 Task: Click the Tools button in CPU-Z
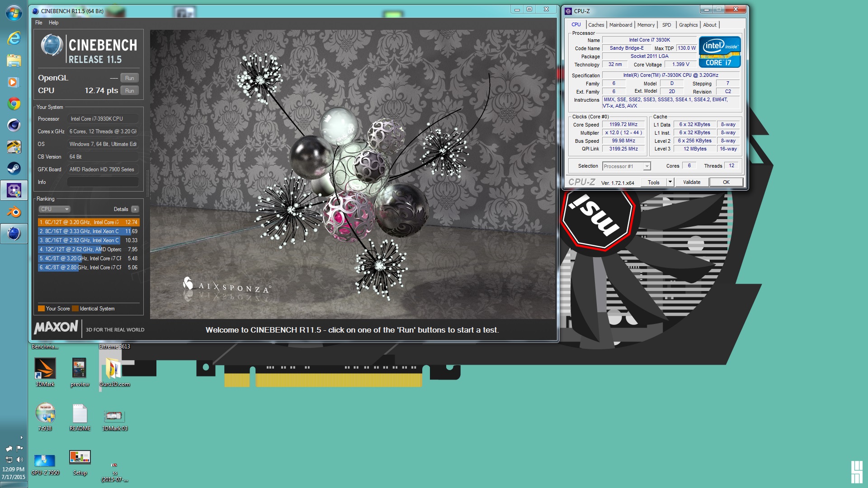(654, 183)
